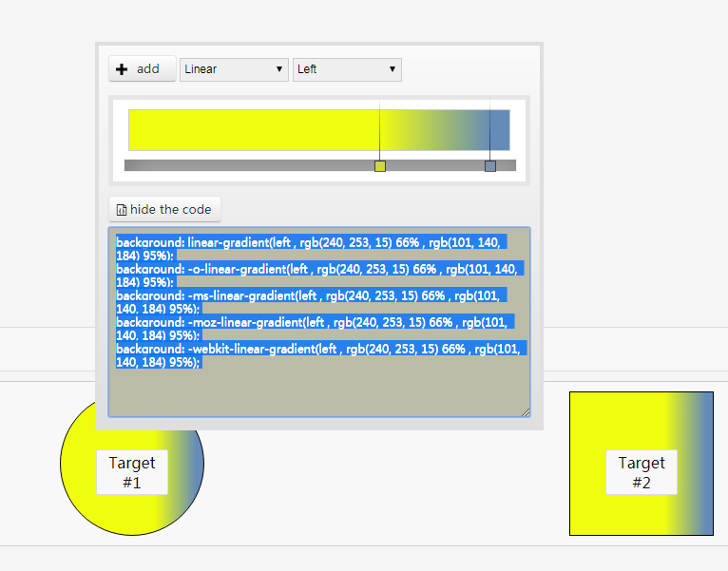Click the code file icon beside hide the code

coord(122,210)
